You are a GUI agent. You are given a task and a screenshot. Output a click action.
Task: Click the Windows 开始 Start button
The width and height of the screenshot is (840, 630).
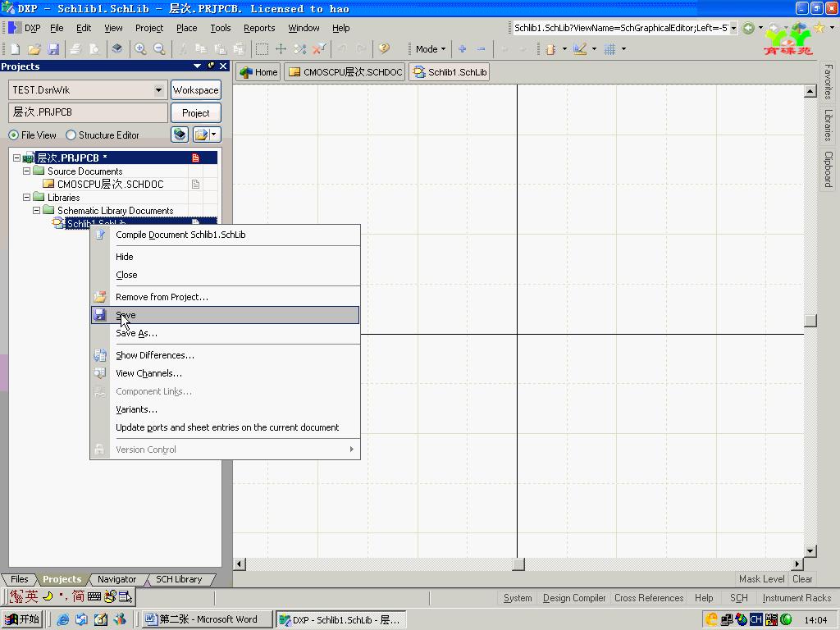[x=22, y=619]
